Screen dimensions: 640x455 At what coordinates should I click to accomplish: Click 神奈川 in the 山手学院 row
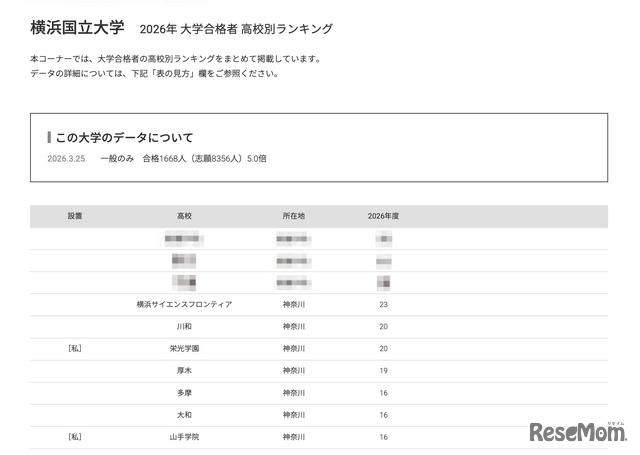[x=294, y=437]
